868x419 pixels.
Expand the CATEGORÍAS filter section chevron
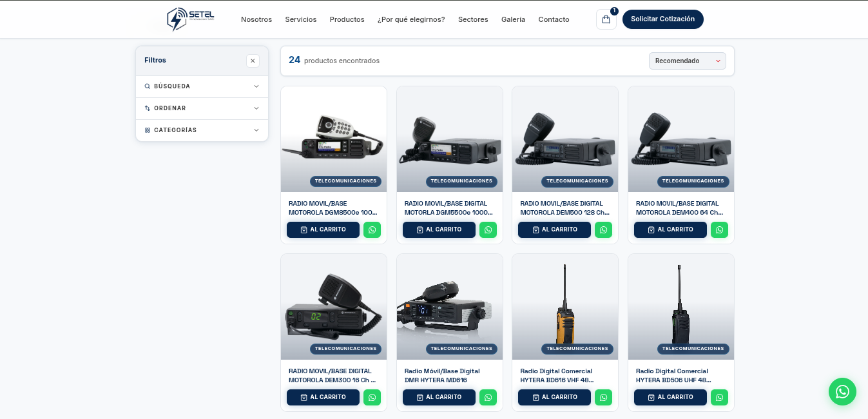coord(256,130)
